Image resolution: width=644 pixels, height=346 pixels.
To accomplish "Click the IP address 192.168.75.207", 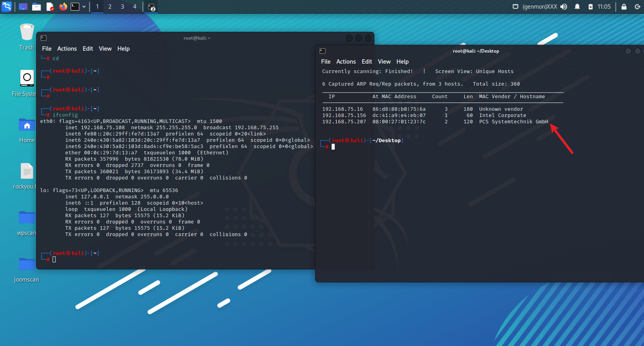I will (x=344, y=122).
